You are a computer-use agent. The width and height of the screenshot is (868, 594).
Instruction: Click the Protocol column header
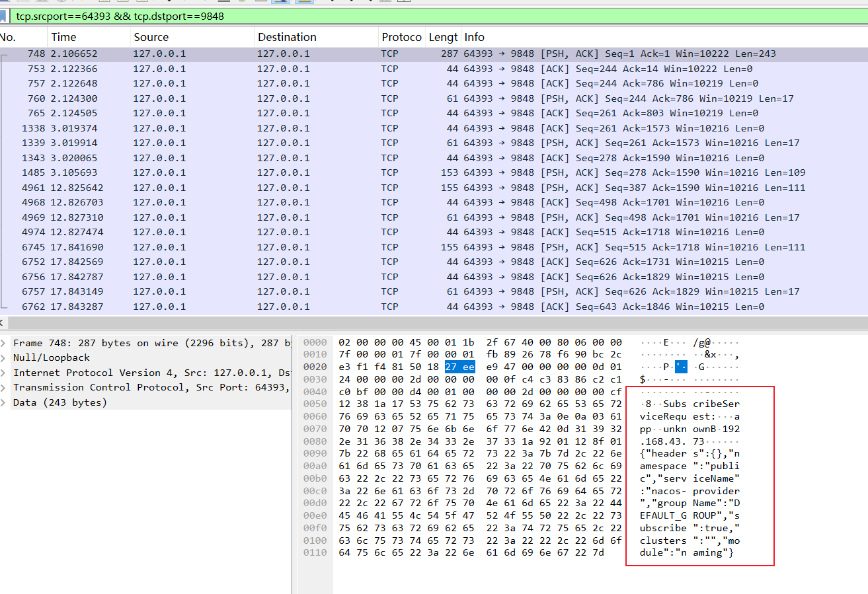(x=401, y=37)
